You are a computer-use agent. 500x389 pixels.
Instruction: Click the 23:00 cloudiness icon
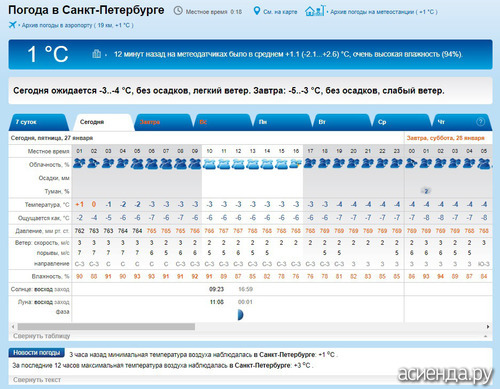pos(397,163)
